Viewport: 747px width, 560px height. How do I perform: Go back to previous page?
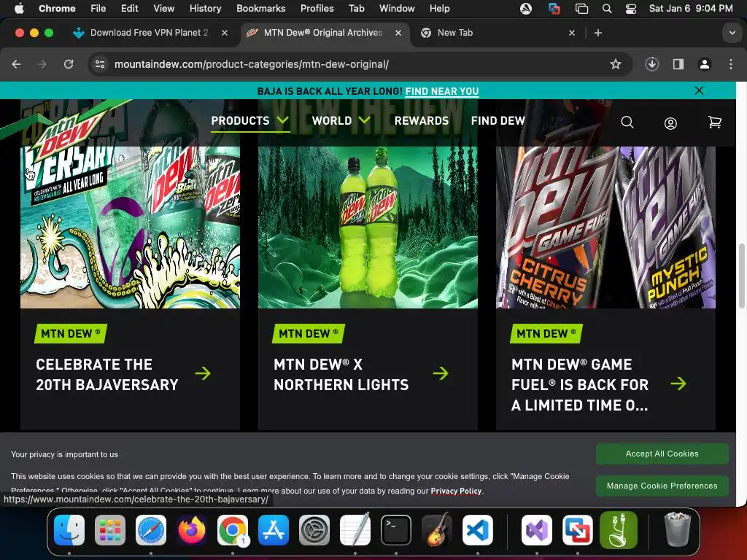click(16, 64)
